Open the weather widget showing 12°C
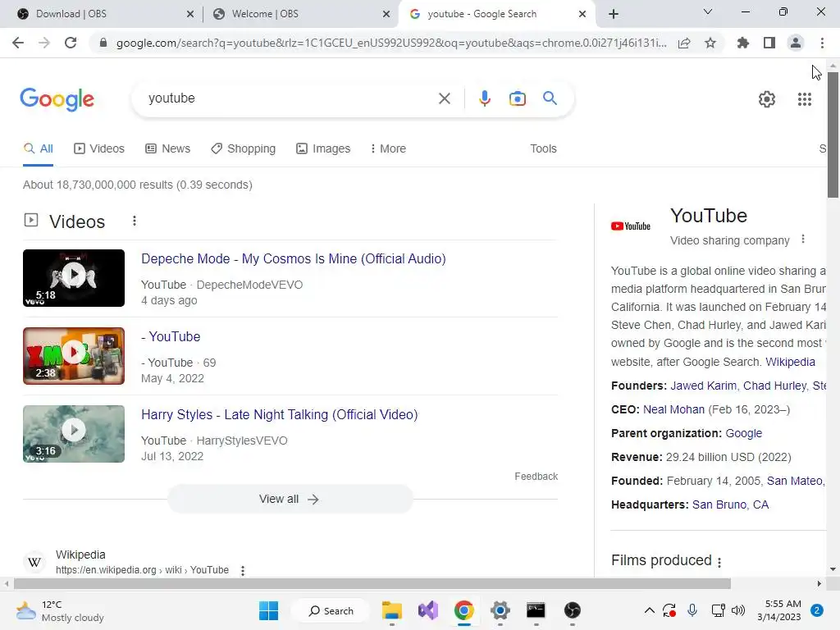 (60, 610)
